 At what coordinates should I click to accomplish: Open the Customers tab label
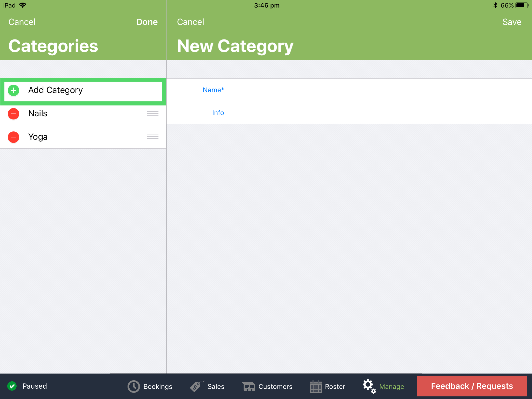(275, 387)
